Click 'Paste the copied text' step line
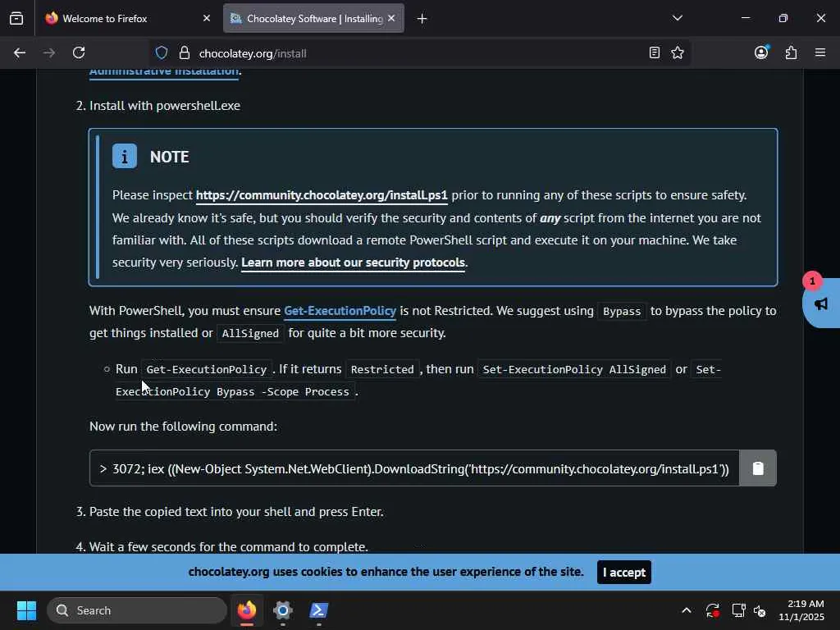The height and width of the screenshot is (630, 840). pos(236,512)
